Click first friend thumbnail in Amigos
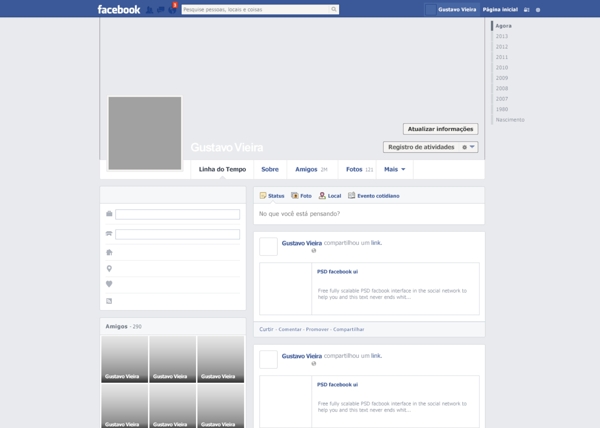The image size is (600, 428). pyautogui.click(x=124, y=359)
